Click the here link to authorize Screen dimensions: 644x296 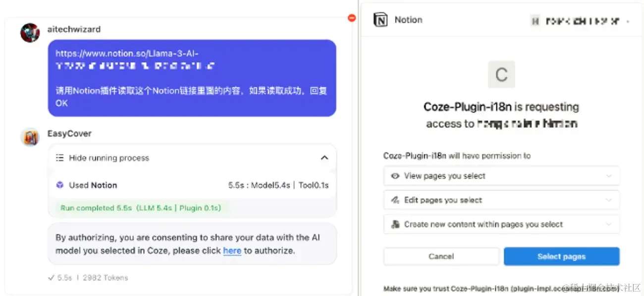232,250
